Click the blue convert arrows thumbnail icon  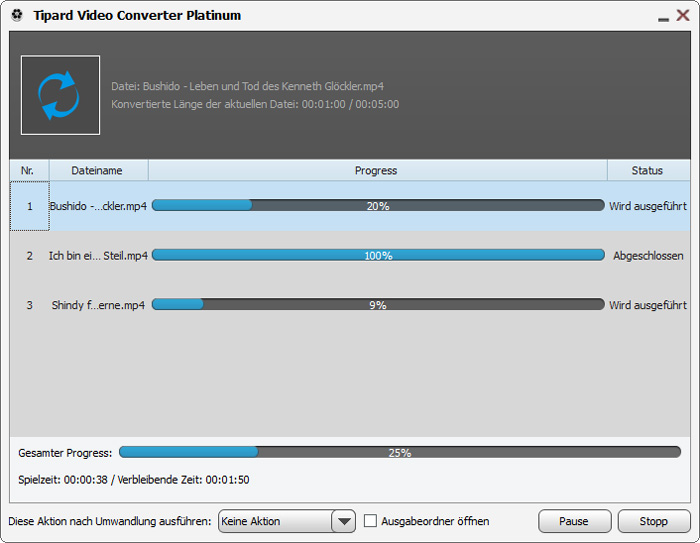click(60, 95)
